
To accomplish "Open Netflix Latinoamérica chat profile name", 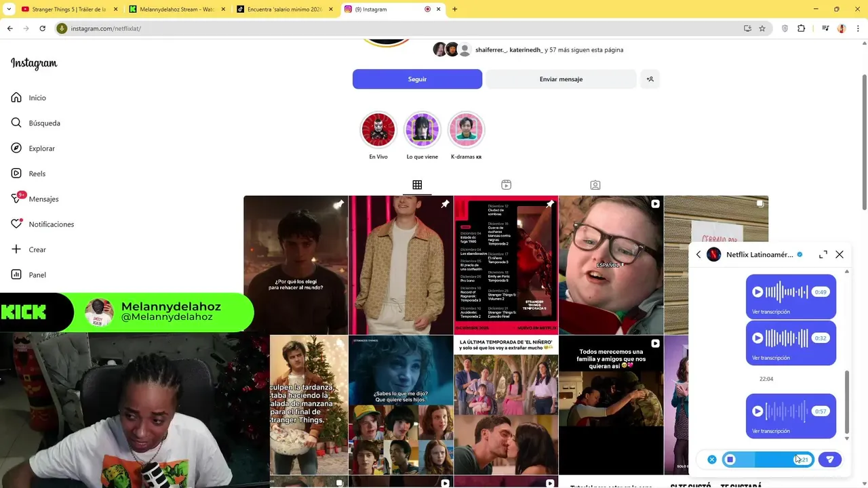I will pos(759,254).
